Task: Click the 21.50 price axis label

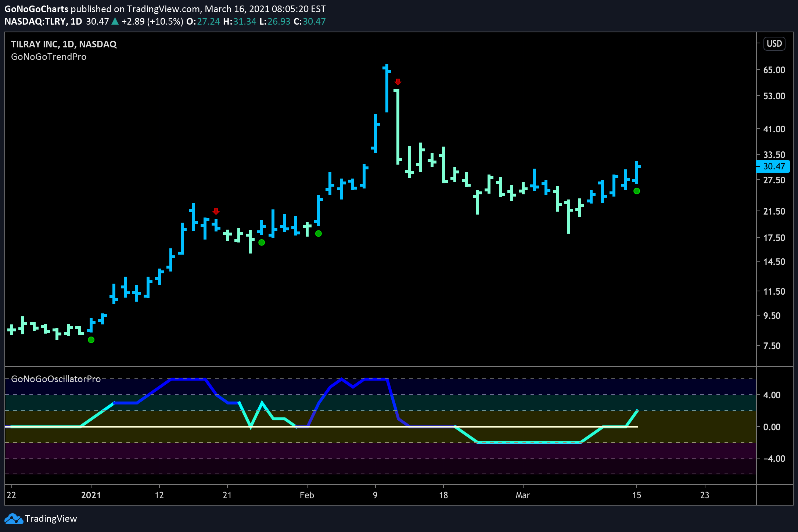Action: coord(774,211)
